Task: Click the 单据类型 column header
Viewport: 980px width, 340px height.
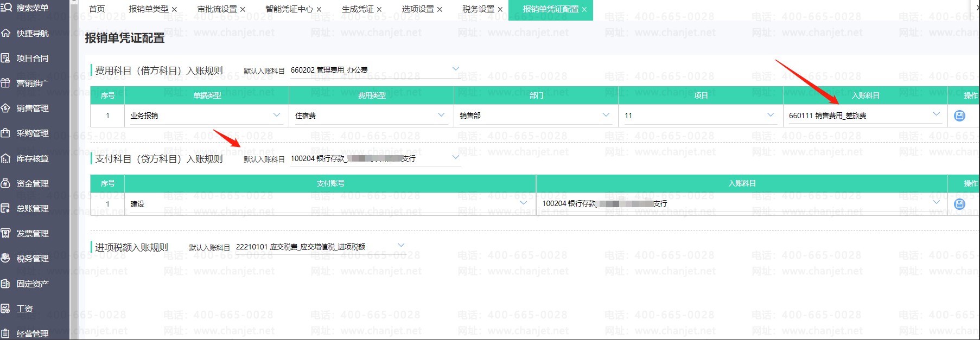Action: click(x=207, y=95)
